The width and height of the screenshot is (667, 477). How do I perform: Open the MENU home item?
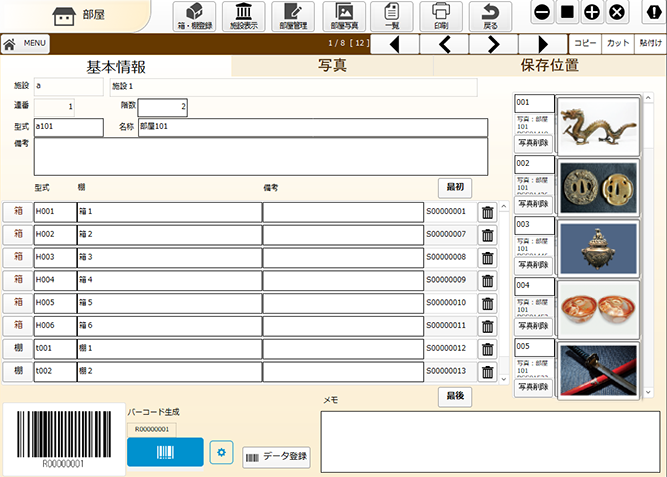pos(25,44)
